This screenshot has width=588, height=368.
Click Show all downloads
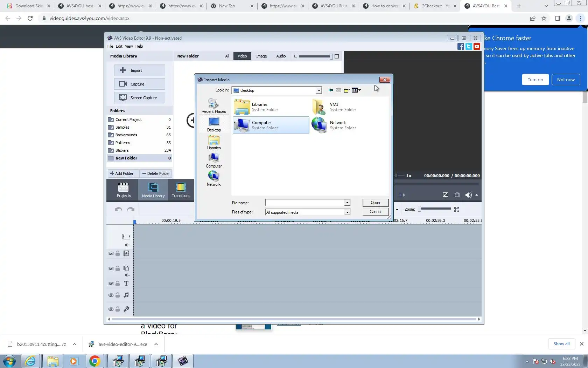coord(561,344)
